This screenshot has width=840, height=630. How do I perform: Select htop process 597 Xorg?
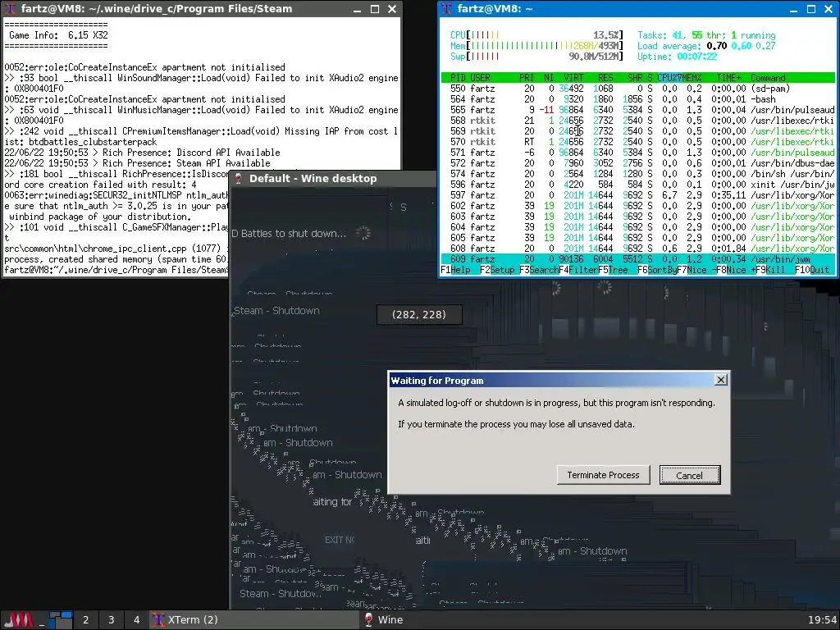[637, 195]
